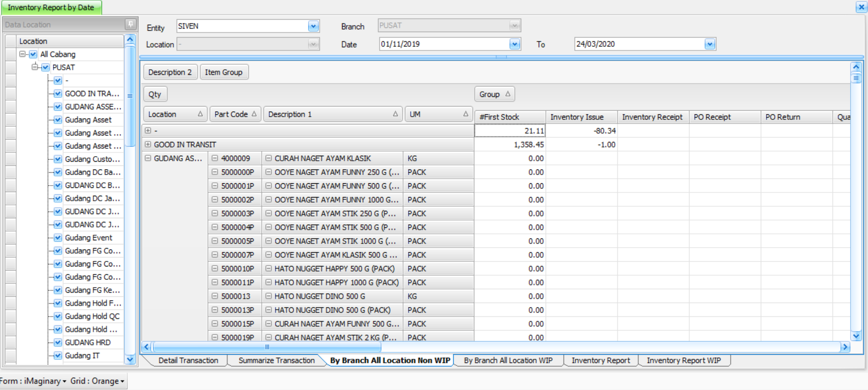Expand the GOOD IN TRANSIT group row

(148, 144)
